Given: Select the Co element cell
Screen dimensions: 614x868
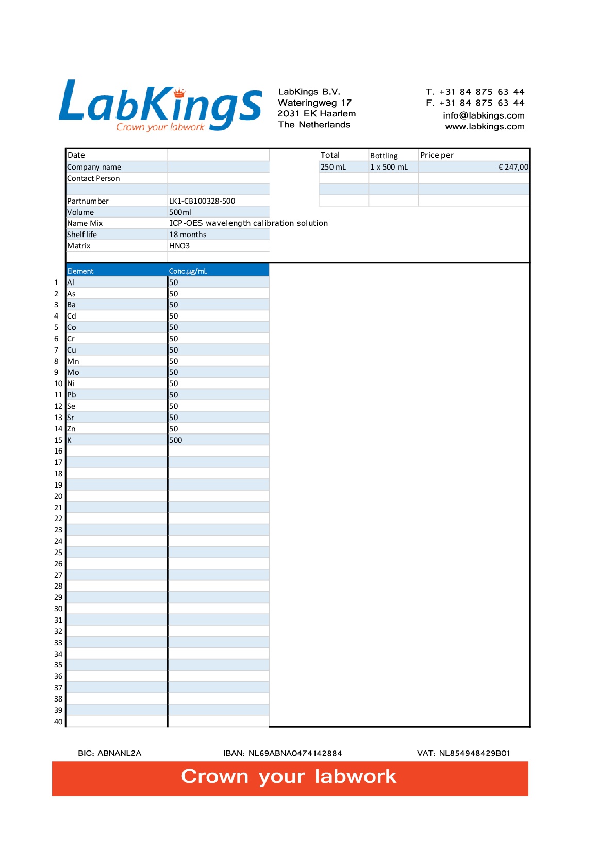Looking at the screenshot, I should pos(117,327).
